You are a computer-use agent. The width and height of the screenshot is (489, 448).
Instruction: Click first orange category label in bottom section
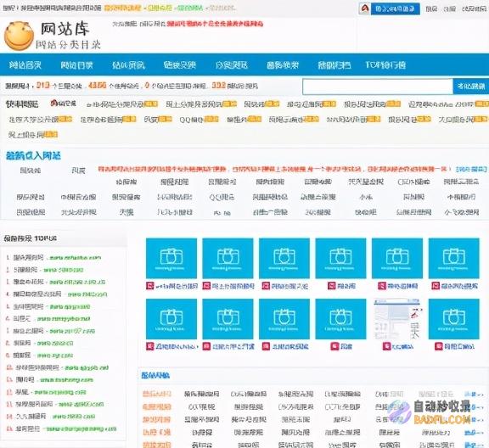(157, 394)
